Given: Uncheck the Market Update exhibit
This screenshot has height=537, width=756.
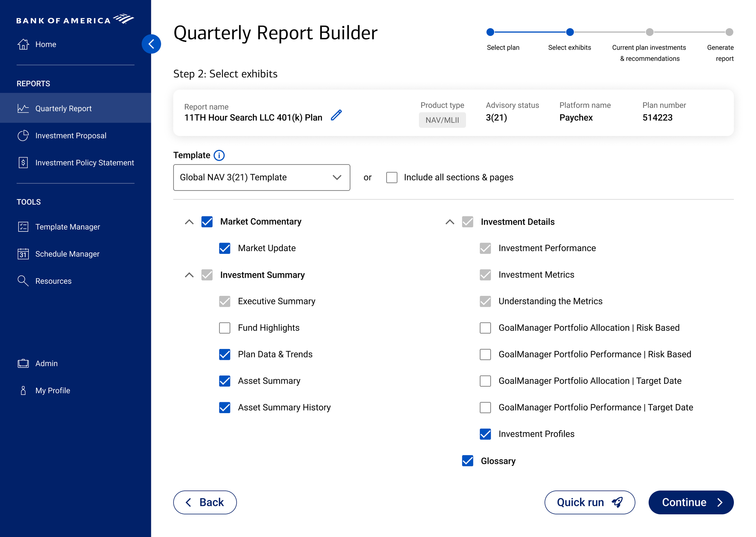Looking at the screenshot, I should (224, 248).
